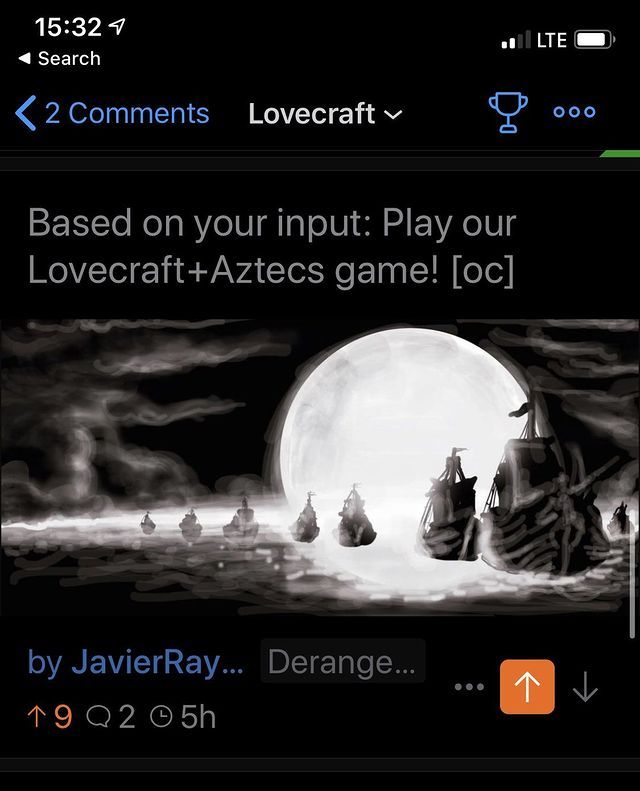Tap the 2 Comments back label

[127, 113]
